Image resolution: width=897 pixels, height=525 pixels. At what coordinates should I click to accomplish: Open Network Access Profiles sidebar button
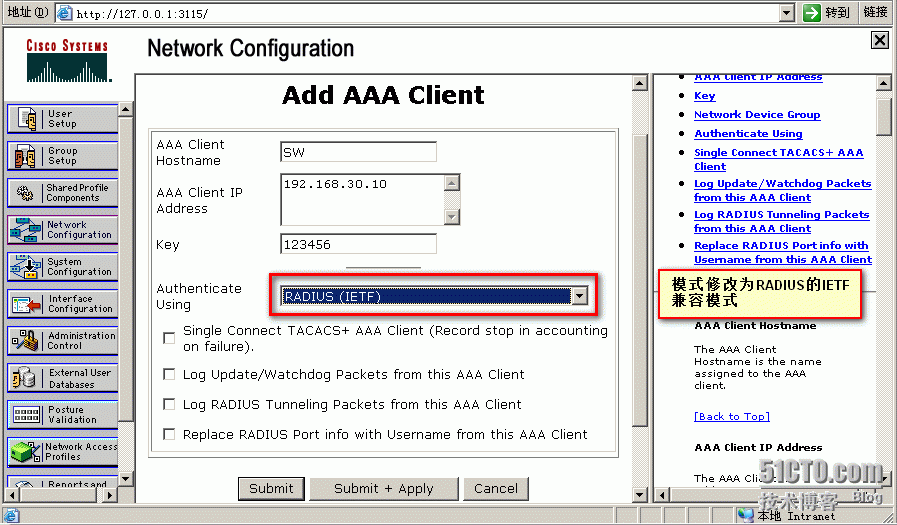coord(62,452)
